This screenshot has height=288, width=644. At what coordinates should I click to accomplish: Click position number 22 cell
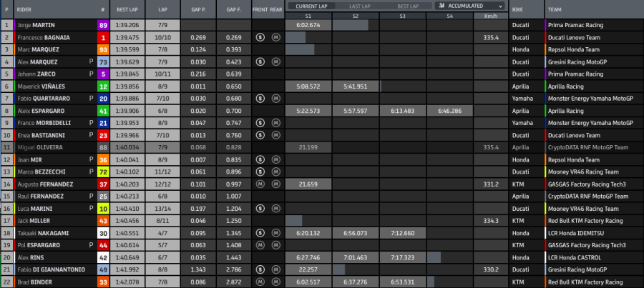(6, 282)
